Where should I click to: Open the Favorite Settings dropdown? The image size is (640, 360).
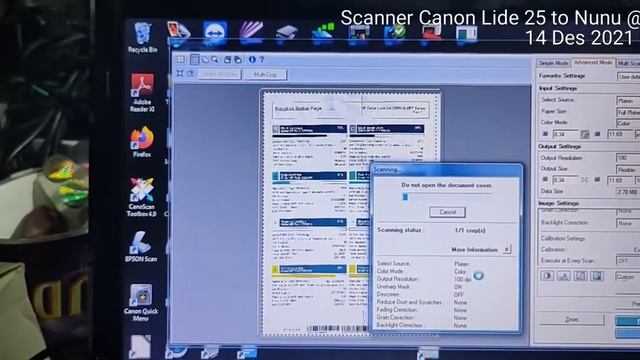(629, 76)
